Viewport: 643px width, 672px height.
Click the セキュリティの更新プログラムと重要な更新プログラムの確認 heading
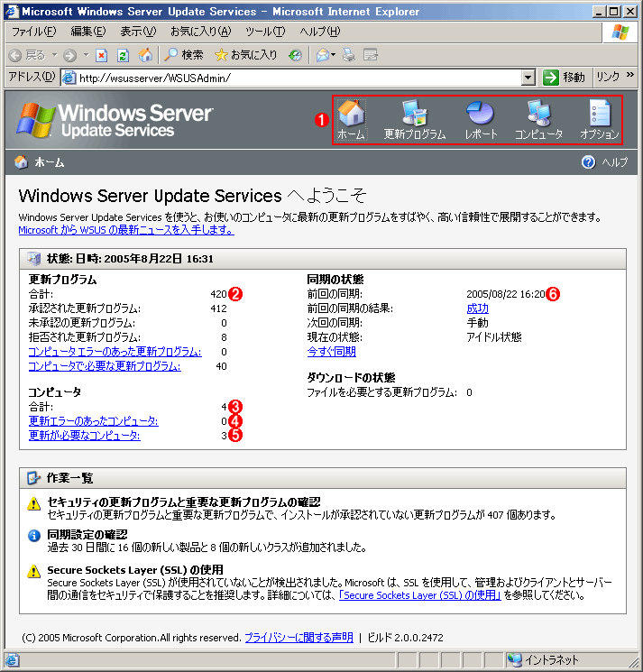pos(184,502)
